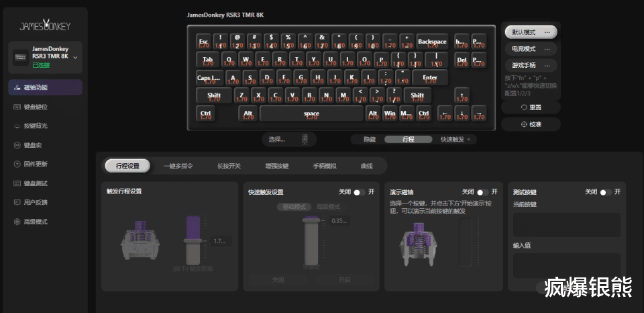644x313 pixels.
Task: Open the 磁轴功能 sidebar section
Action: [45, 87]
